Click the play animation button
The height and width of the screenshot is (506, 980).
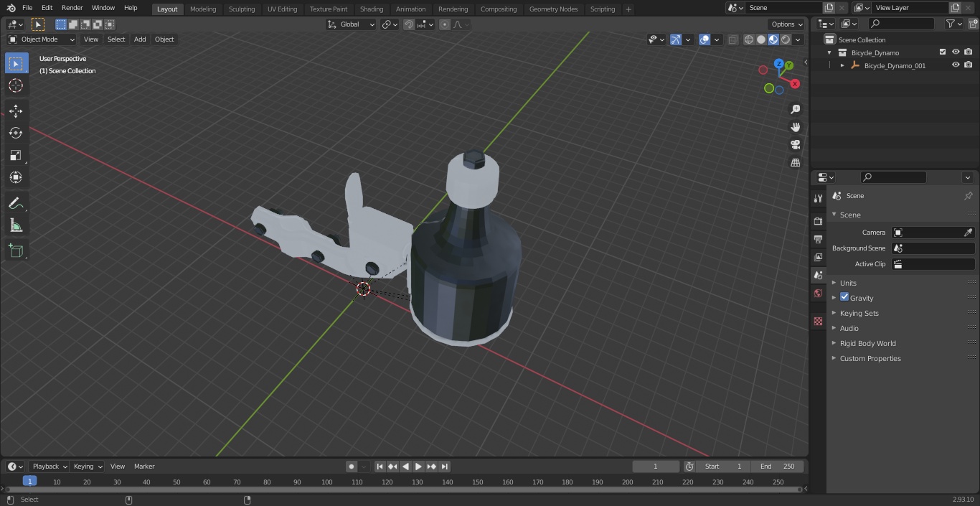point(418,467)
